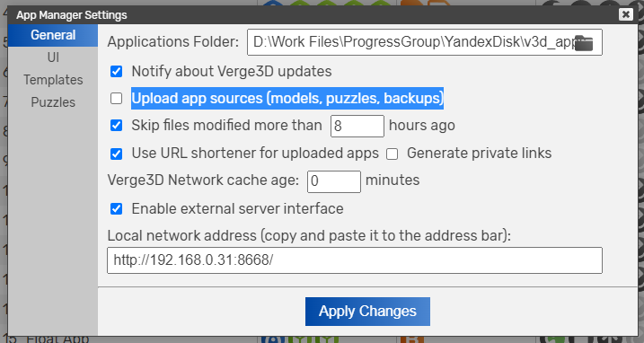The width and height of the screenshot is (644, 343).
Task: Click the Apply Changes button
Action: point(367,312)
